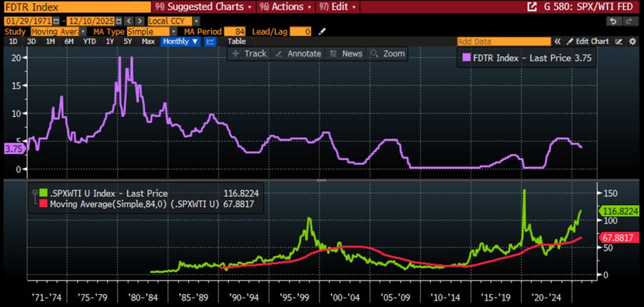The image size is (644, 307).
Task: Select the Max time range
Action: 148,41
